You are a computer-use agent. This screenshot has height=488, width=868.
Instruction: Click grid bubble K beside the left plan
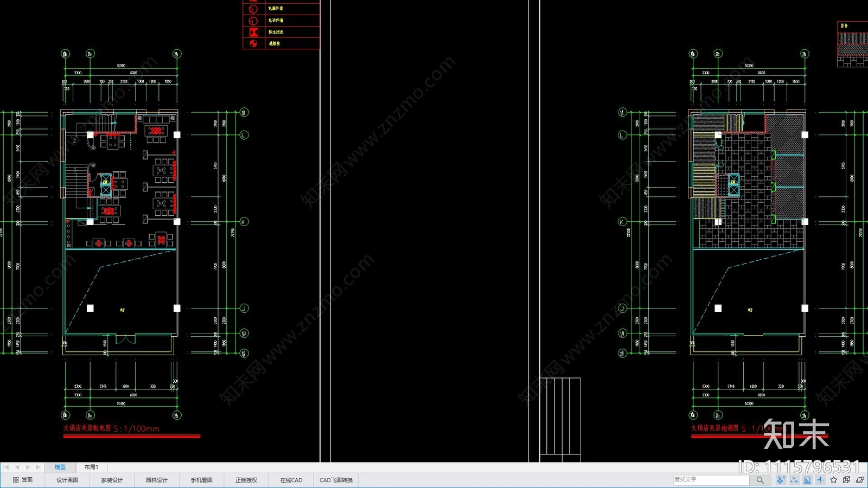[x=244, y=222]
